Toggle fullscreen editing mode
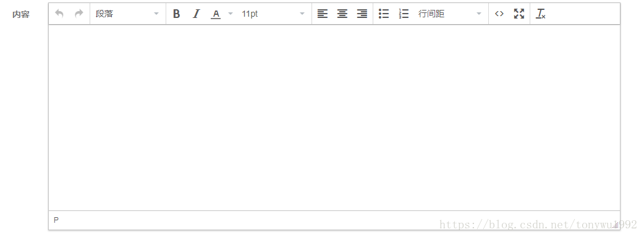Screen dimensions: 644x237 coord(519,14)
